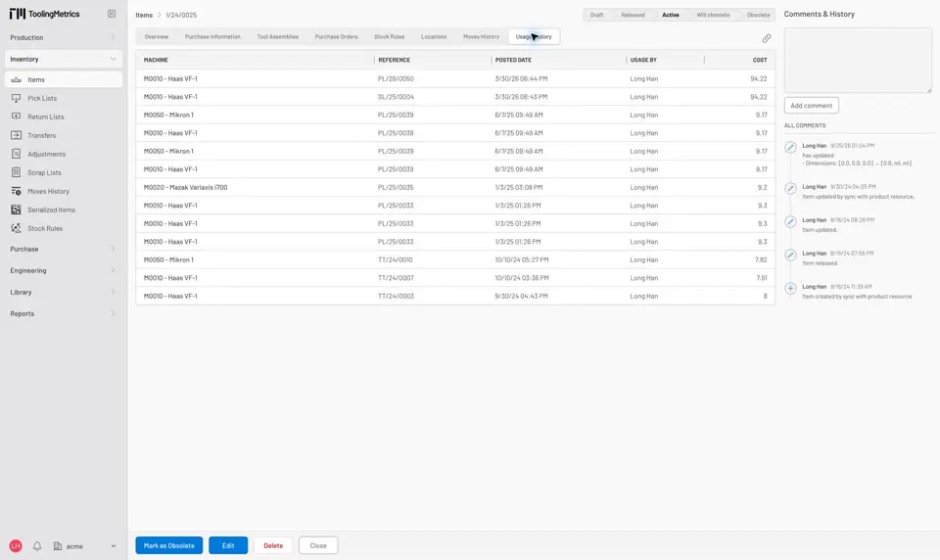940x560 pixels.
Task: Open Adjustments icon
Action: pos(17,154)
